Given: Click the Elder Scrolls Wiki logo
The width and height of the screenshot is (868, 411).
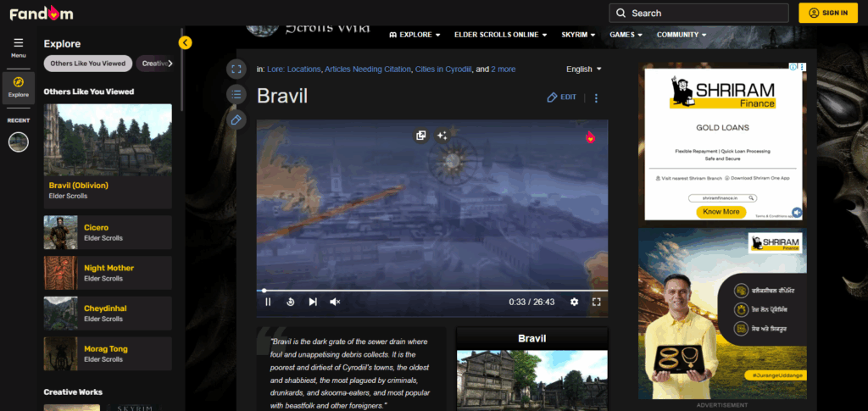Looking at the screenshot, I should point(308,31).
